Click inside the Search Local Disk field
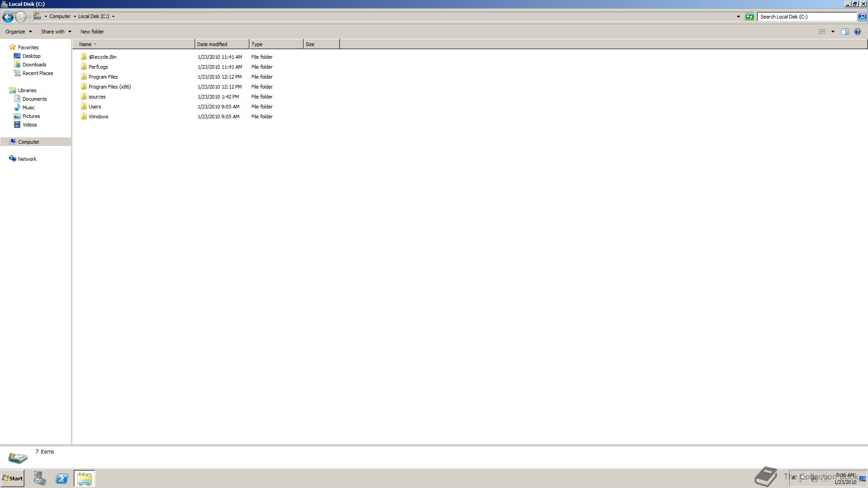Screen dimensions: 868x488 pyautogui.click(x=807, y=17)
